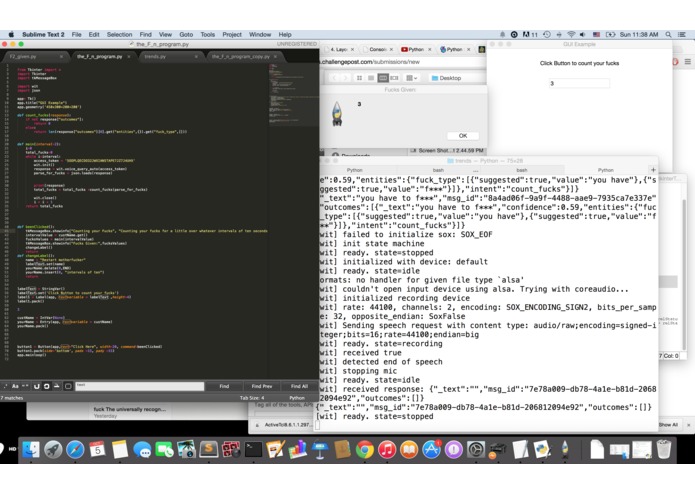Toggle case sensitive (Aa) option in find bar
The width and height of the screenshot is (695, 494).
(15, 386)
